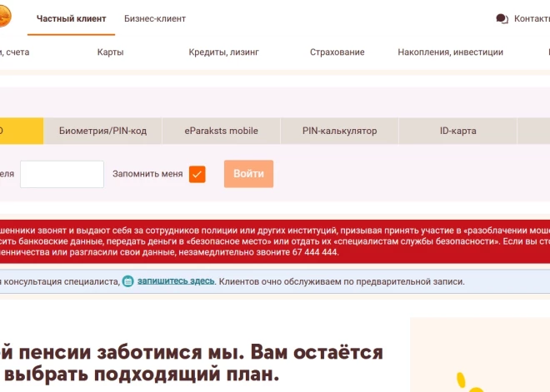Expand the 'Страхование' menu

click(x=337, y=52)
